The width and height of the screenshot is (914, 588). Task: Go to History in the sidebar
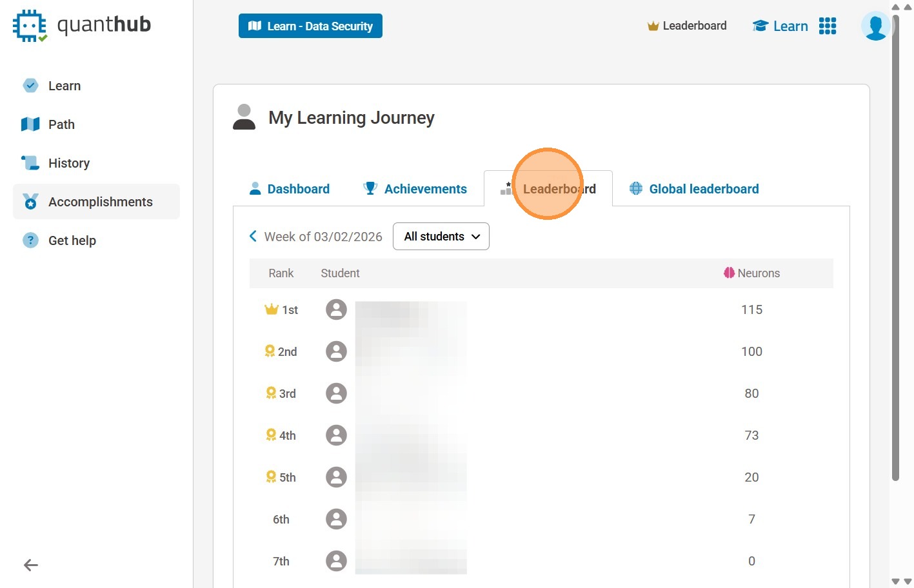tap(68, 163)
